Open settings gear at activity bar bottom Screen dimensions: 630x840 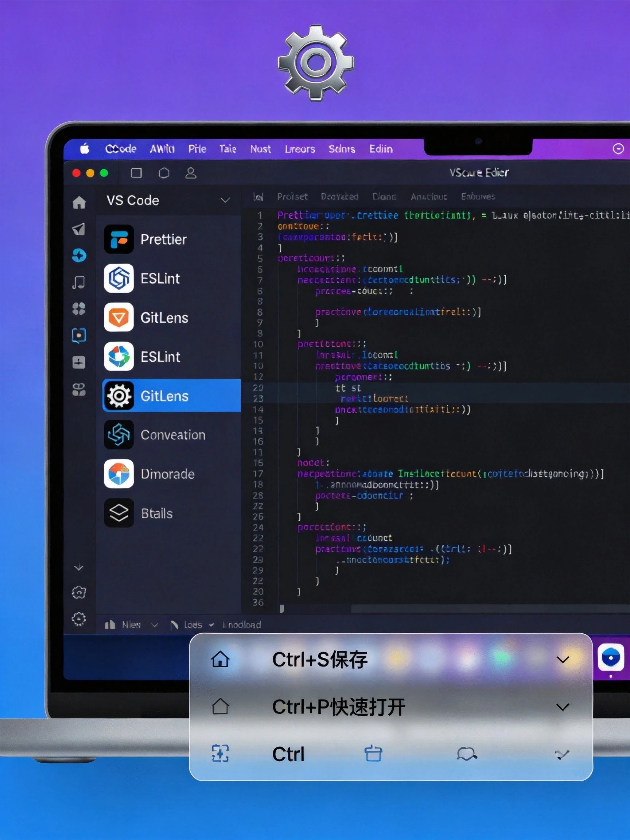(79, 619)
